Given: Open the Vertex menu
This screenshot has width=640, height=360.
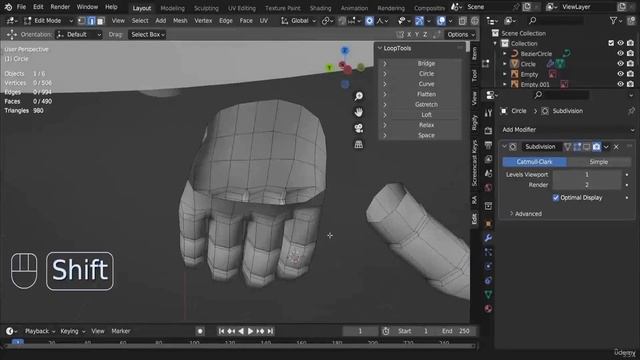Looking at the screenshot, I should 203,21.
